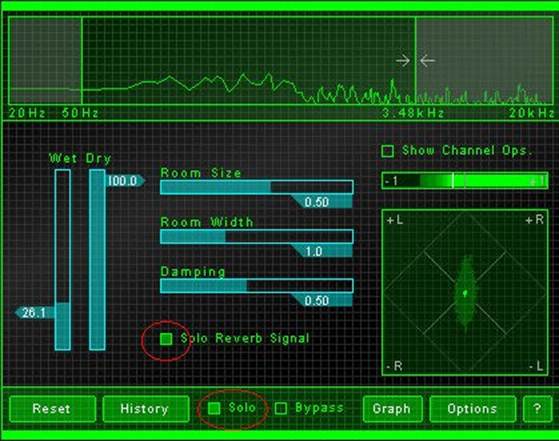Click the -L label in the vectorscope
The height and width of the screenshot is (441, 559).
coord(536,366)
